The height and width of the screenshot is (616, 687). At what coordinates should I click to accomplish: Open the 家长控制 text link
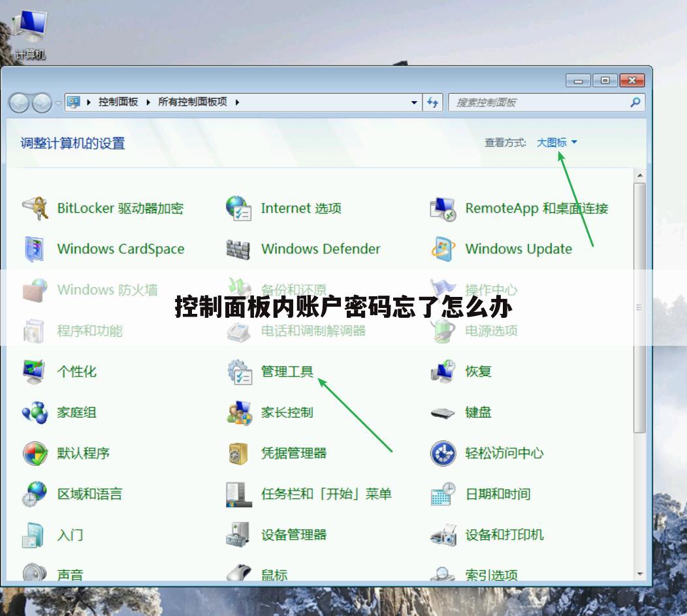pyautogui.click(x=287, y=412)
